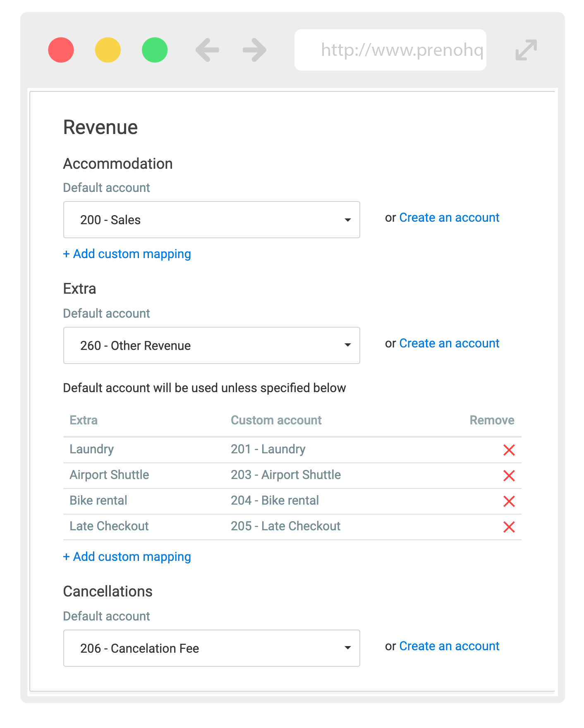The image size is (584, 728).
Task: Go back using browser back arrow
Action: coord(207,50)
